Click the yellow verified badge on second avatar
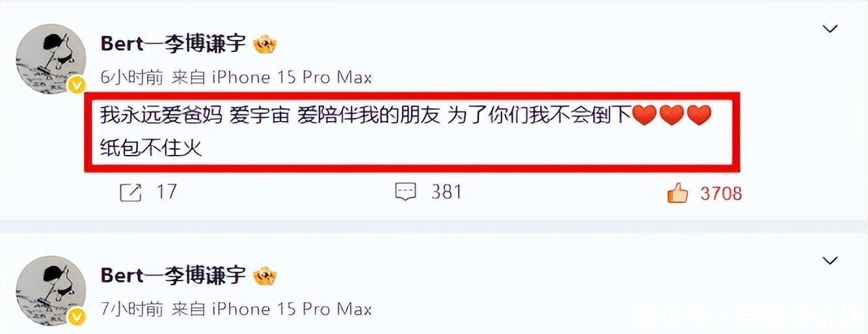 tap(77, 317)
